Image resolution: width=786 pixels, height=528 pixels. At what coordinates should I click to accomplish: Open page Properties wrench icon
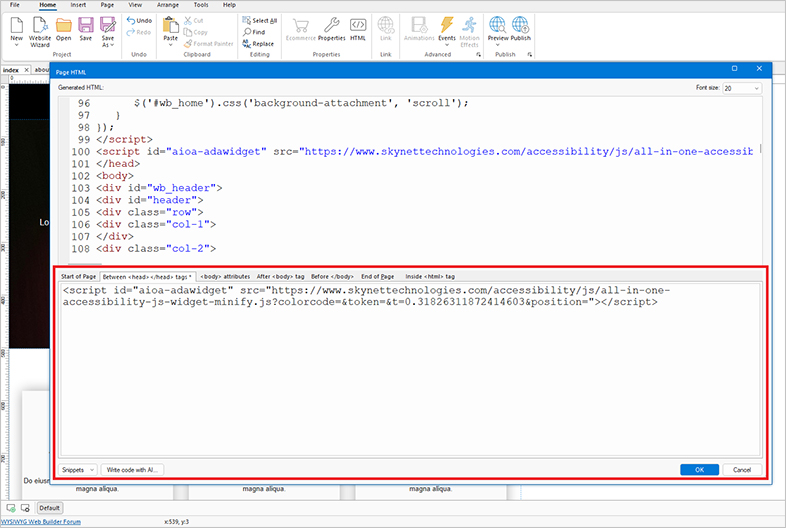click(331, 29)
